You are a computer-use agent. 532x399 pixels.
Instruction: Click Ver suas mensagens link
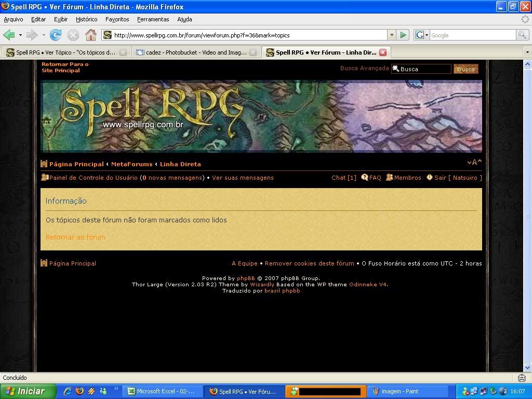coord(243,178)
